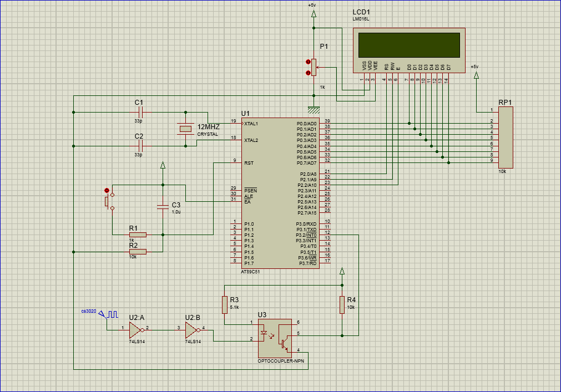The image size is (561, 392).
Task: Select the U3 optocoupler component
Action: tap(275, 338)
